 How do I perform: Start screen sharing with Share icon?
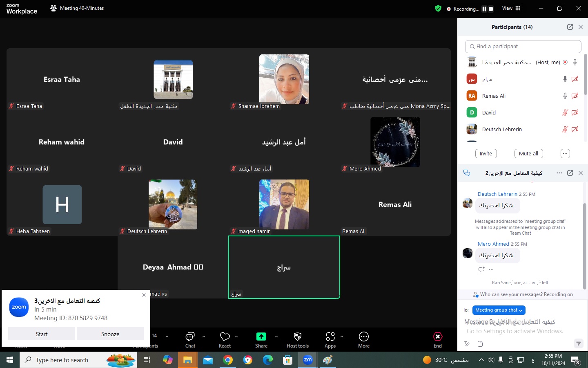pos(261,337)
